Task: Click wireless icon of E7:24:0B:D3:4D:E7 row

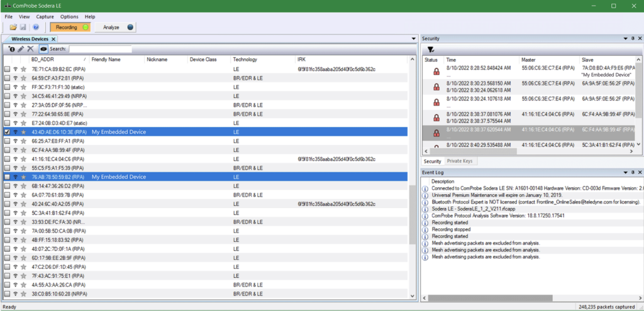Action: [16, 123]
